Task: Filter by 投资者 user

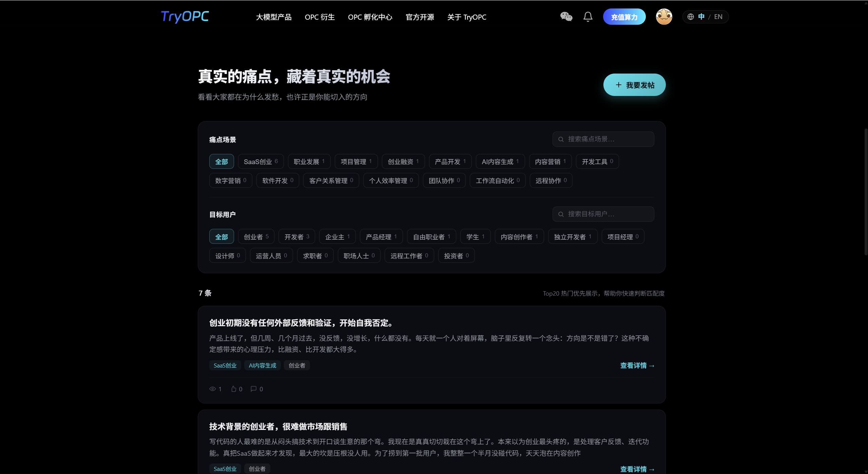Action: click(456, 256)
